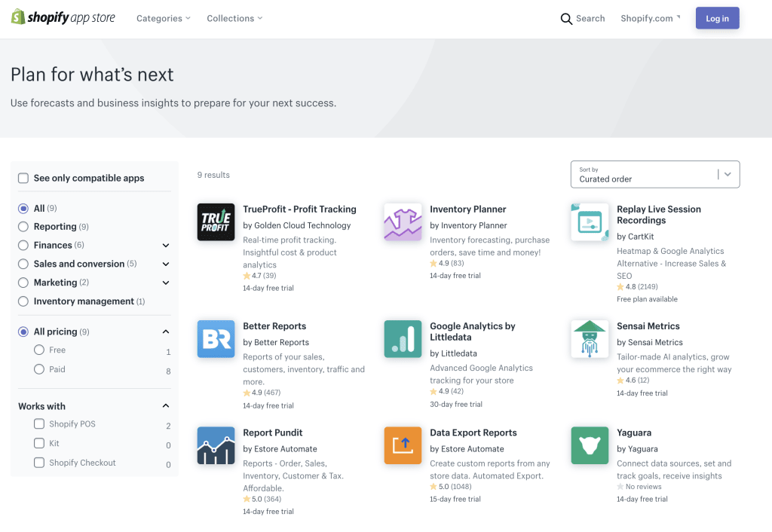Open the Data Export Reports orange icon
This screenshot has width=772, height=532.
pyautogui.click(x=403, y=445)
